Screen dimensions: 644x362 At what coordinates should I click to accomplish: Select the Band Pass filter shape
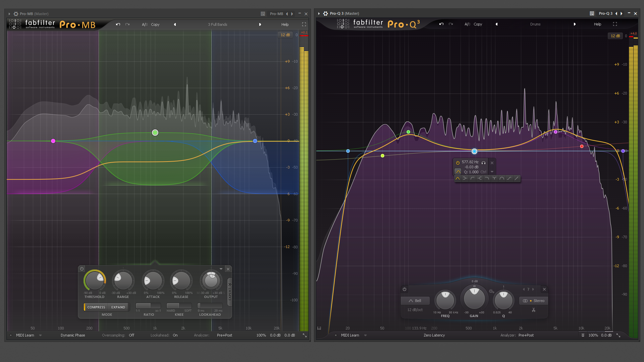pos(502,178)
